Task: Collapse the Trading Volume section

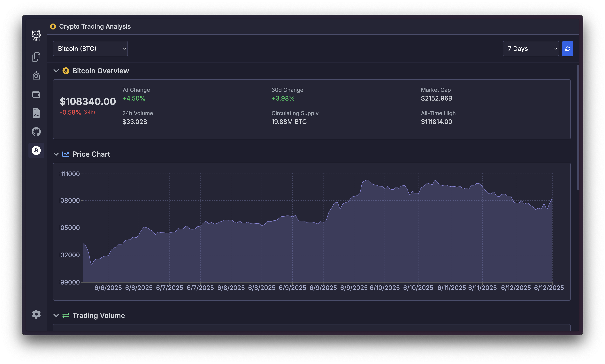Action: coord(56,315)
